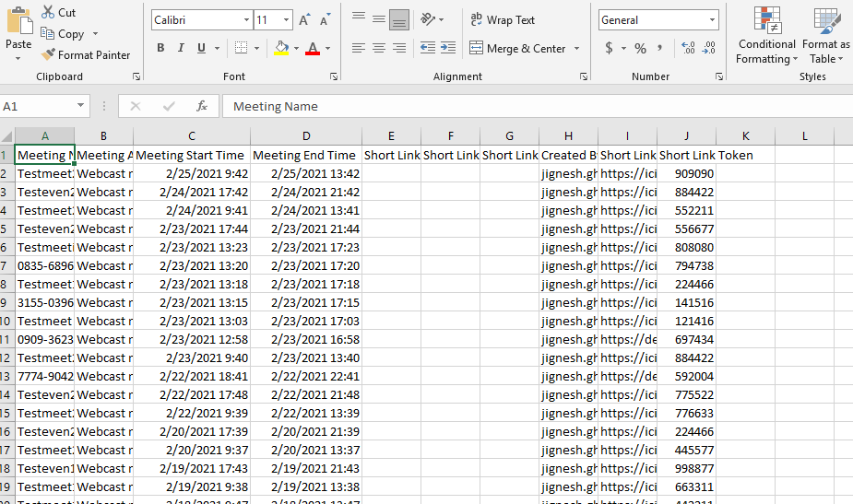Click formula bar containing Meeting Name
Image resolution: width=853 pixels, height=504 pixels.
[x=539, y=106]
